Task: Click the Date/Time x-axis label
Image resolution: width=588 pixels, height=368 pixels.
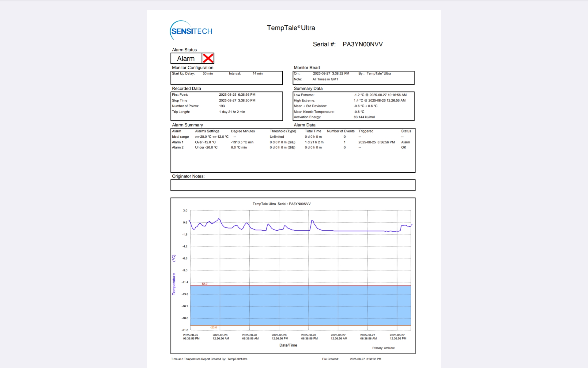Action: (x=288, y=345)
